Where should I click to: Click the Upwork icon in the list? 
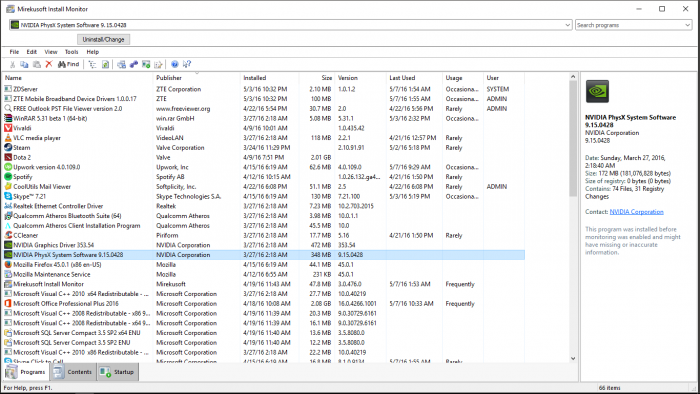click(x=8, y=167)
